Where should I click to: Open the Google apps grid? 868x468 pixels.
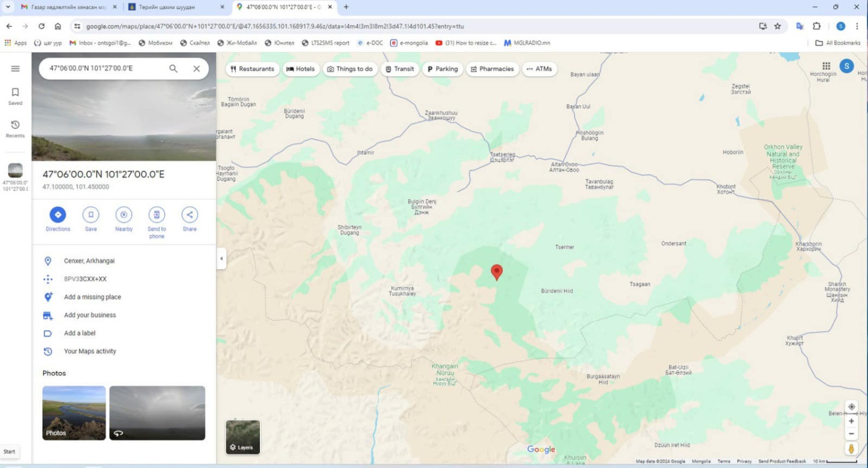tap(826, 66)
